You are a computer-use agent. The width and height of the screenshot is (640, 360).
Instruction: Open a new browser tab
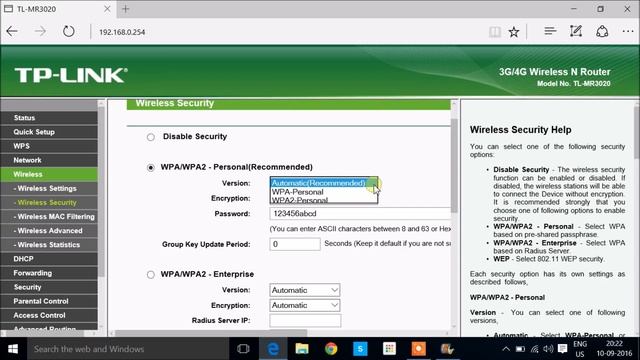pyautogui.click(x=126, y=9)
